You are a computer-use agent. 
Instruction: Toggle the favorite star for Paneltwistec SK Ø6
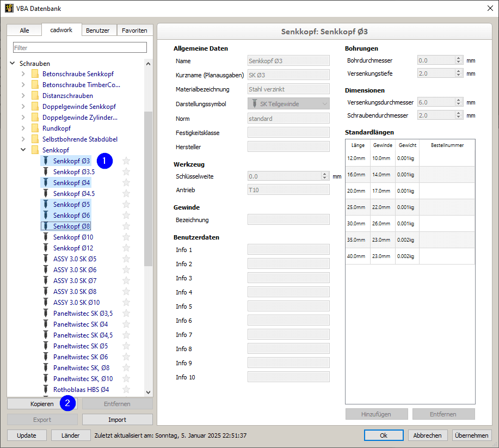126,357
